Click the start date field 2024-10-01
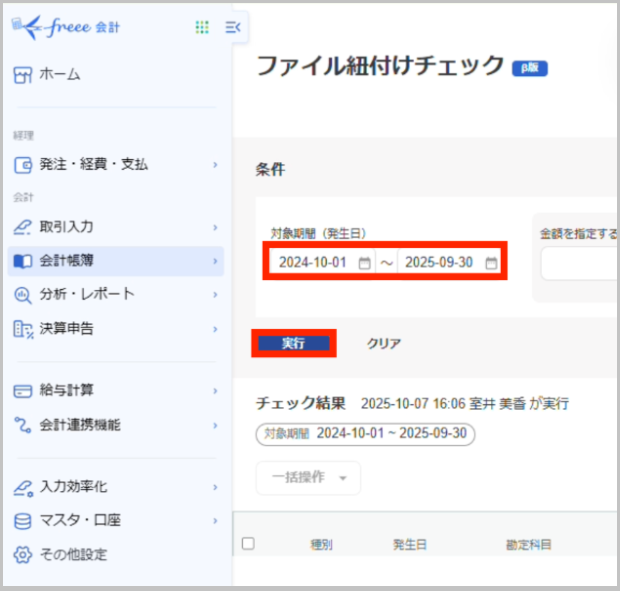Viewport: 620px width, 591px height. (322, 263)
